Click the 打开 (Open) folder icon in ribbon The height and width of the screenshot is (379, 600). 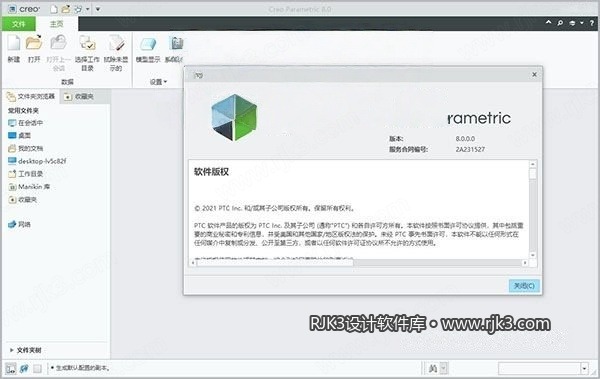[x=34, y=42]
